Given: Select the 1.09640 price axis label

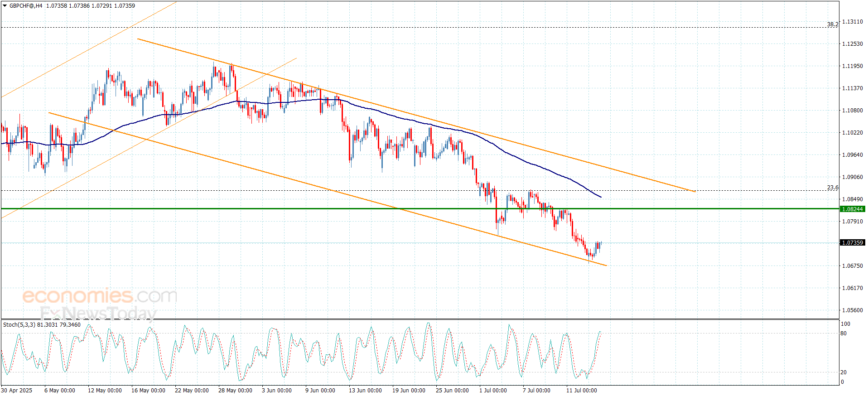Looking at the screenshot, I should point(852,155).
